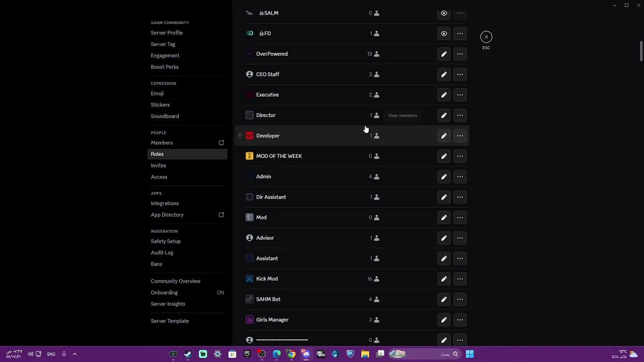Select the Developer role row name
The width and height of the screenshot is (644, 362).
click(268, 136)
